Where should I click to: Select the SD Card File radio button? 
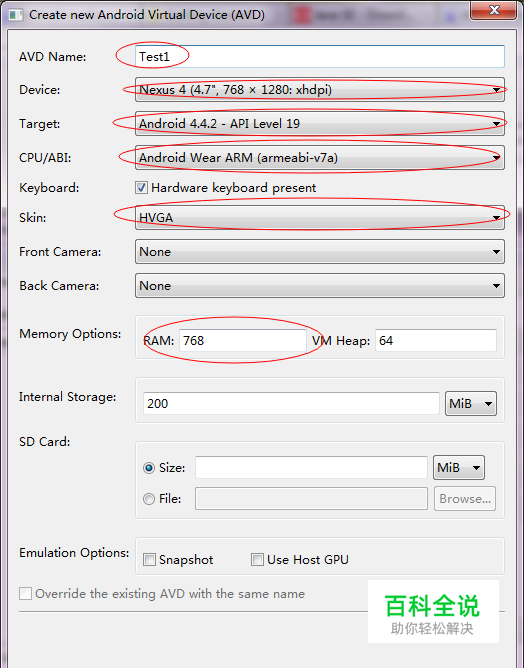(149, 498)
